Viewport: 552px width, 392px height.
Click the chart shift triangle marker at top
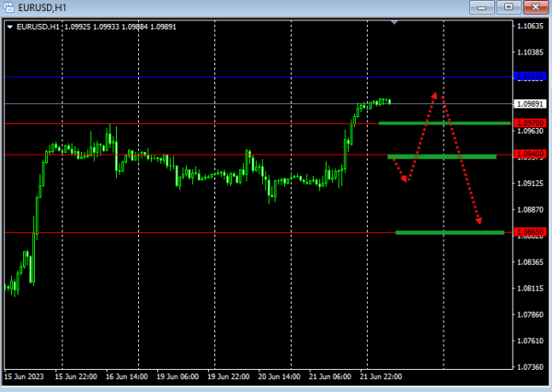395,22
